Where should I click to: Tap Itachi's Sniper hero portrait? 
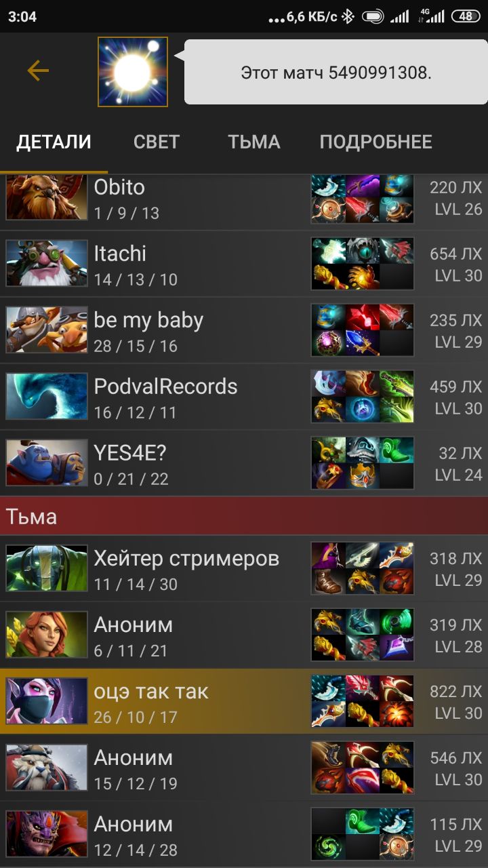point(47,263)
